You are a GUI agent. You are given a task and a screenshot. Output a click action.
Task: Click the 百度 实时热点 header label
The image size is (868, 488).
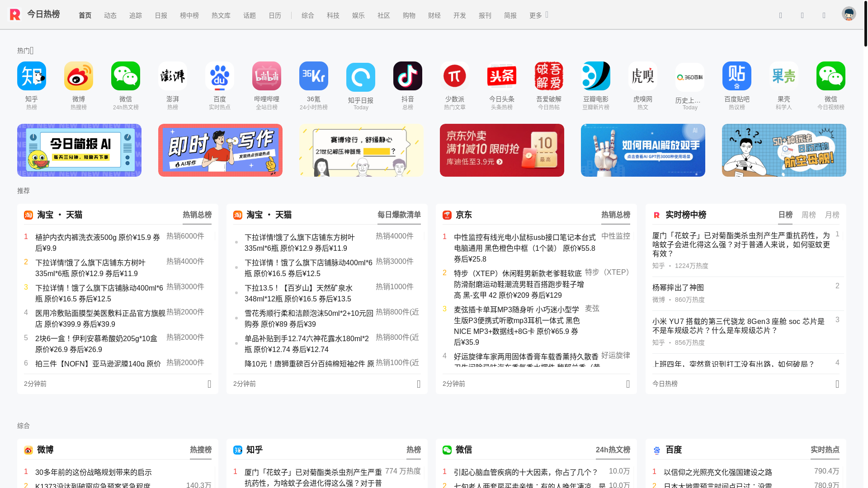pos(825,450)
